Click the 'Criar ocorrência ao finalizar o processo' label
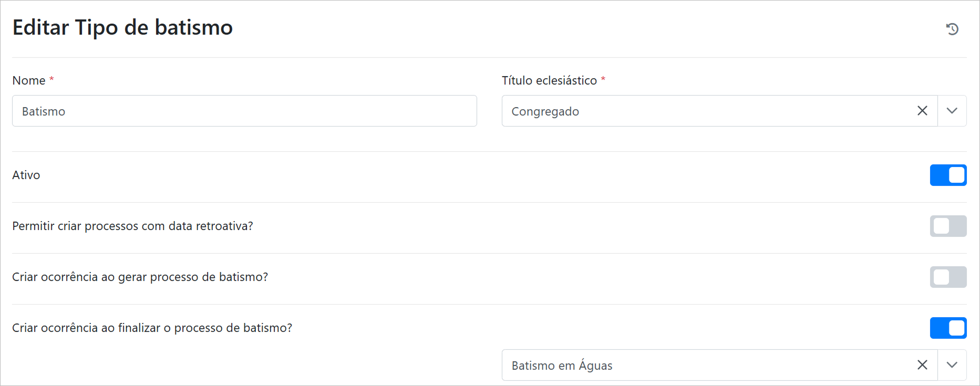Screen dimensions: 980x386 [152, 328]
